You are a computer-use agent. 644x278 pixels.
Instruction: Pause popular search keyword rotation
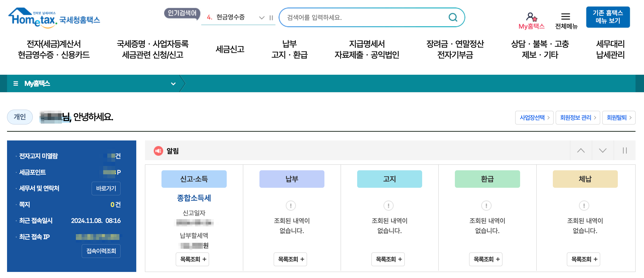[271, 17]
